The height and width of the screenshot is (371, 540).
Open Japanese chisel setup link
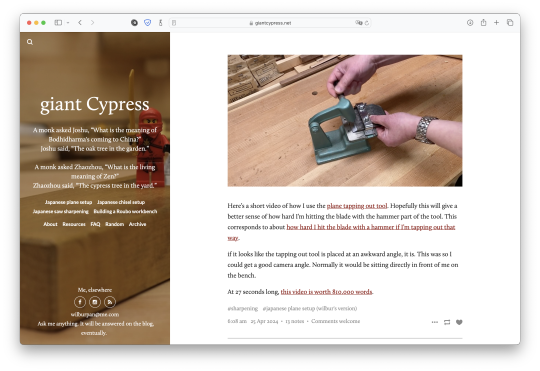(x=121, y=202)
